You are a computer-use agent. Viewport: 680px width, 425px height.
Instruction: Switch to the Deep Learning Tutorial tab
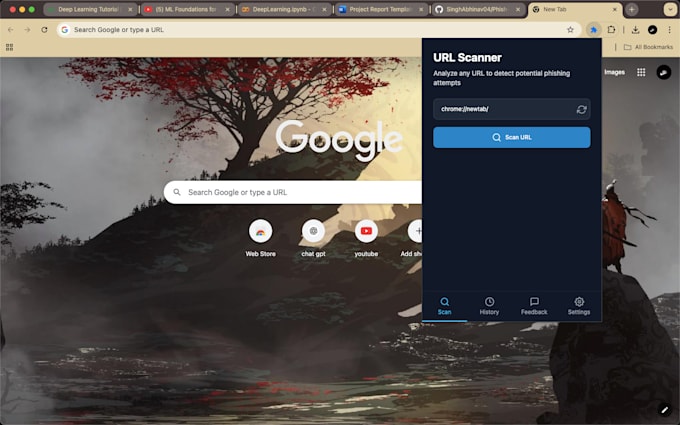[x=90, y=9]
